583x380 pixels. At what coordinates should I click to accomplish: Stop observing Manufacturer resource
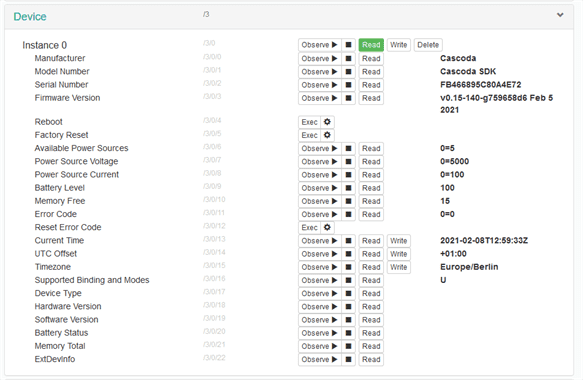point(348,59)
